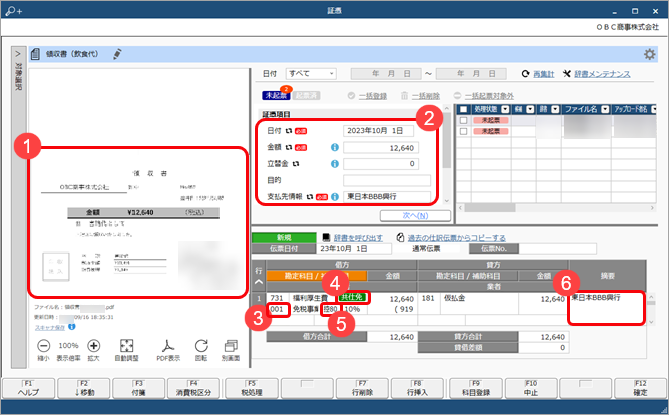
Task: Click the 一括削除 link
Action: (x=425, y=96)
